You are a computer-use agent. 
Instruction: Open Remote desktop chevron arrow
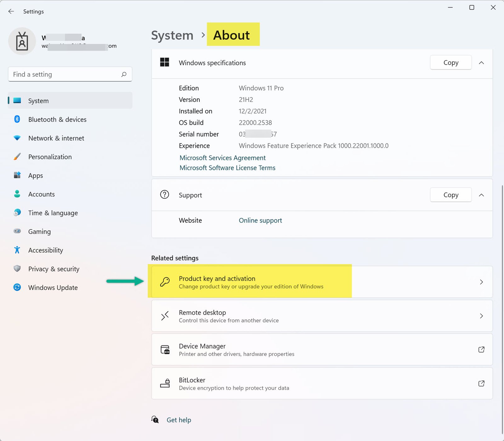tap(481, 316)
